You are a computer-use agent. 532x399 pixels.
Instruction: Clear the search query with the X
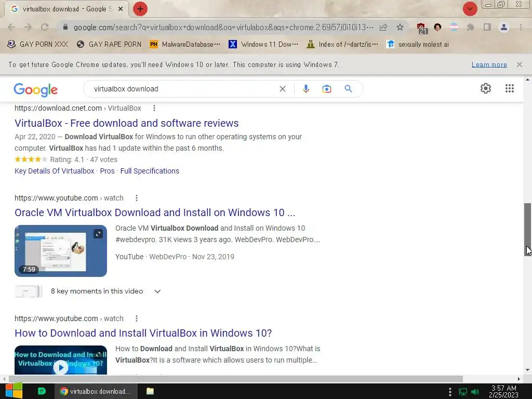pos(282,89)
